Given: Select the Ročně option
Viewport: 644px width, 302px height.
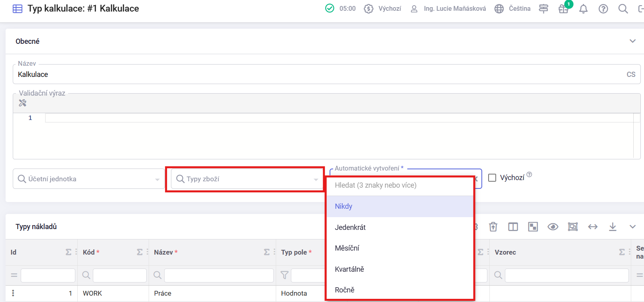Looking at the screenshot, I should [x=400, y=290].
